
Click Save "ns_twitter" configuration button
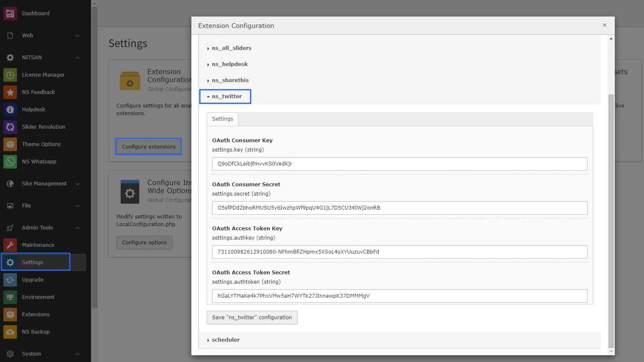click(x=252, y=318)
